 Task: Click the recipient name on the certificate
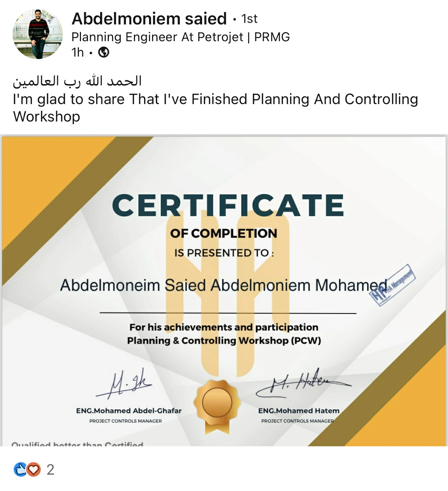coord(223,285)
